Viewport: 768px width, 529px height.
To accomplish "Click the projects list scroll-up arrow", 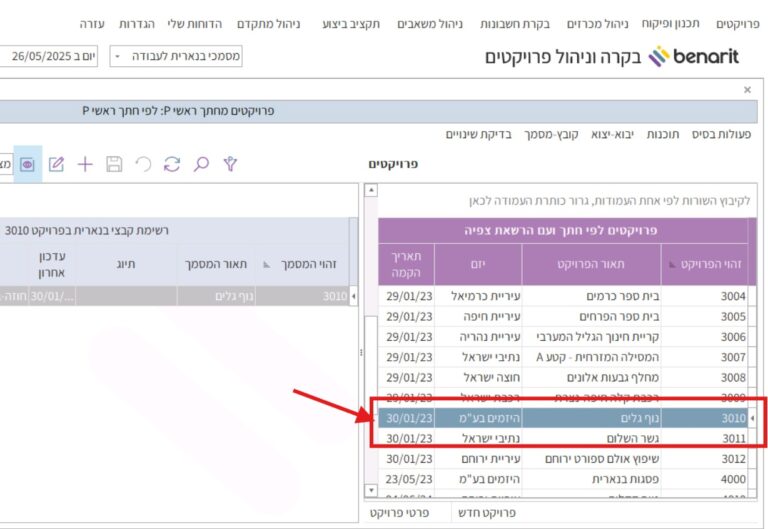I will point(371,190).
